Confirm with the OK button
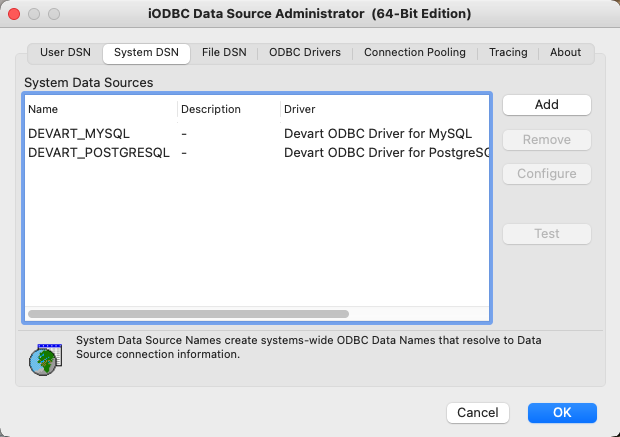Viewport: 620px width, 437px height. [x=562, y=413]
